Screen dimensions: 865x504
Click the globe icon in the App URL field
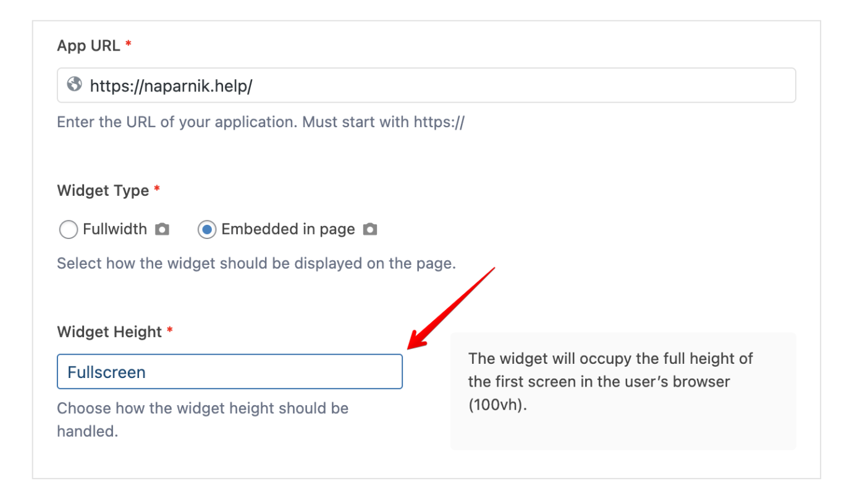pyautogui.click(x=74, y=85)
